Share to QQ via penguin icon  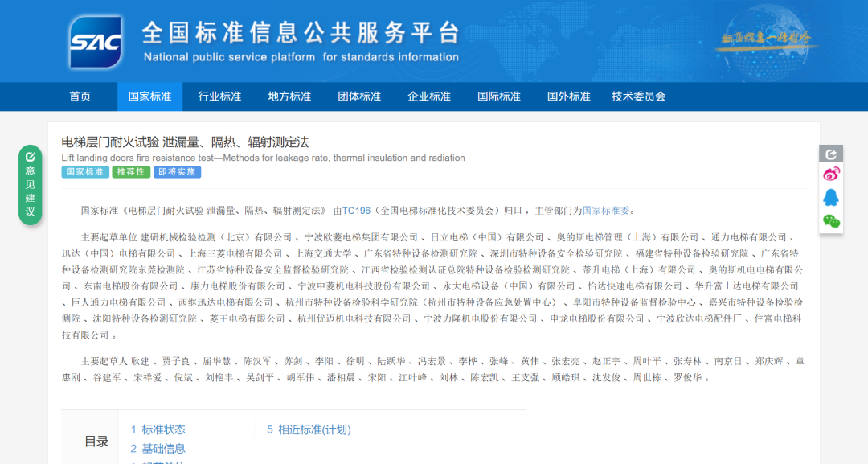tap(831, 198)
